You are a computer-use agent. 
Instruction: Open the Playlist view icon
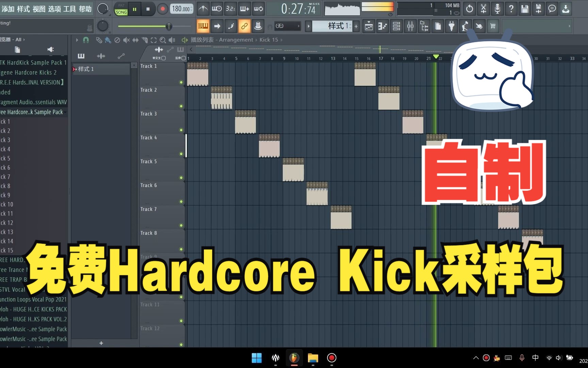pyautogui.click(x=369, y=26)
